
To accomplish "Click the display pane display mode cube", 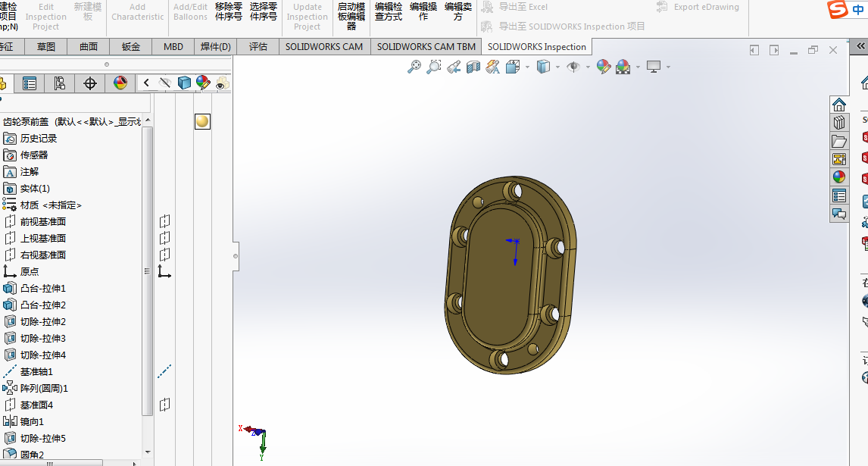I will (x=184, y=83).
